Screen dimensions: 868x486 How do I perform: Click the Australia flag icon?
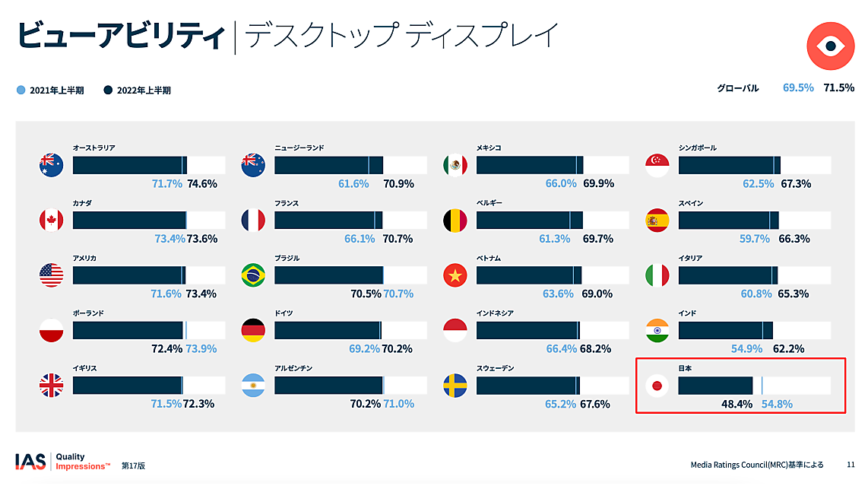coord(51,165)
